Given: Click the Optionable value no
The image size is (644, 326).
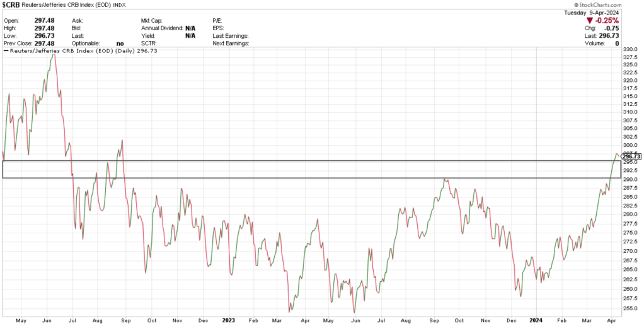Looking at the screenshot, I should point(120,43).
